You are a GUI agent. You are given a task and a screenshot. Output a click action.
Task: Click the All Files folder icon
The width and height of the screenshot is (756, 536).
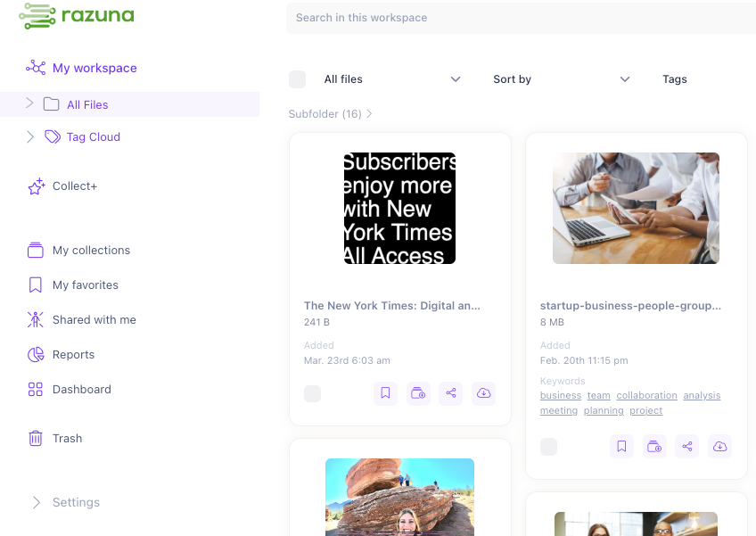[51, 104]
